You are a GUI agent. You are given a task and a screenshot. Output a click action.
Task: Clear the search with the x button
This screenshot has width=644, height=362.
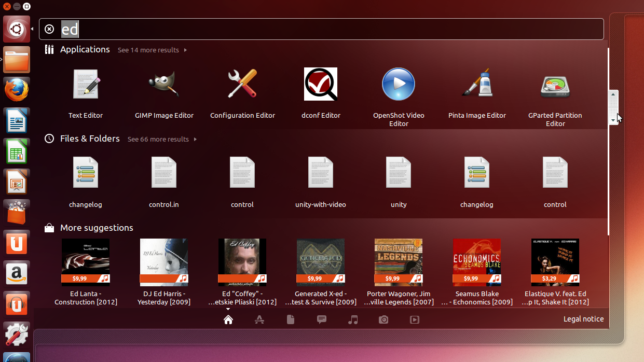click(49, 29)
